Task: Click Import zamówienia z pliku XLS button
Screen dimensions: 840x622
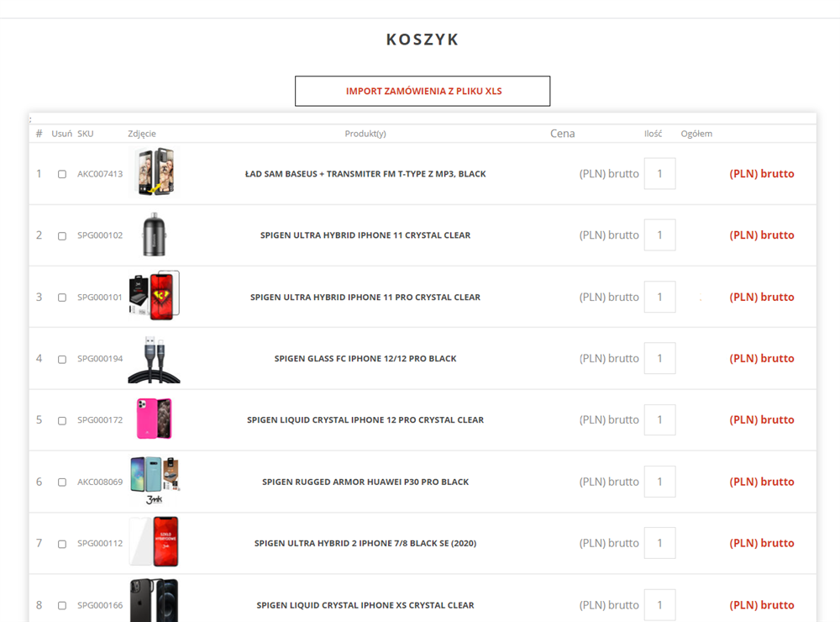Action: tap(423, 91)
